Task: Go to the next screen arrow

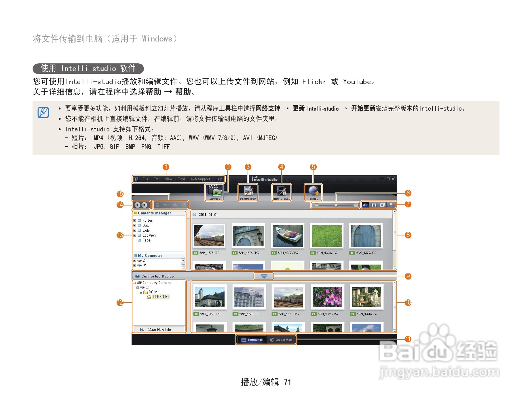Action: pos(145,205)
